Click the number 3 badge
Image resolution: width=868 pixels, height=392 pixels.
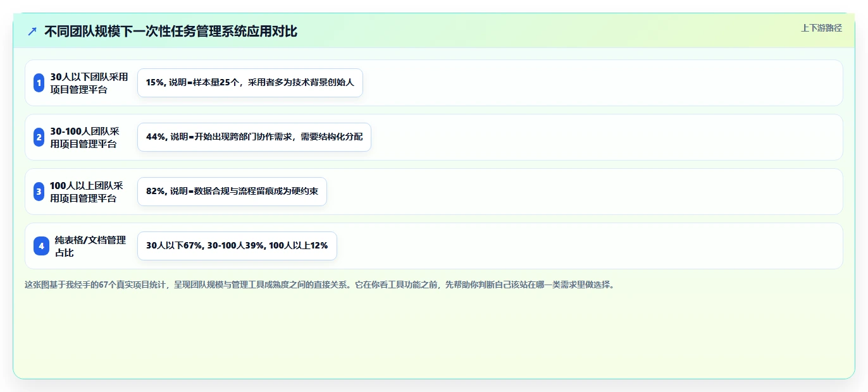pyautogui.click(x=39, y=192)
